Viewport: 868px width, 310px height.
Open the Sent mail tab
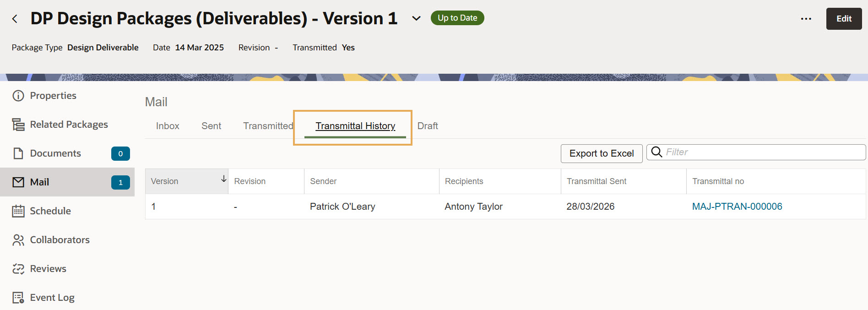coord(211,126)
